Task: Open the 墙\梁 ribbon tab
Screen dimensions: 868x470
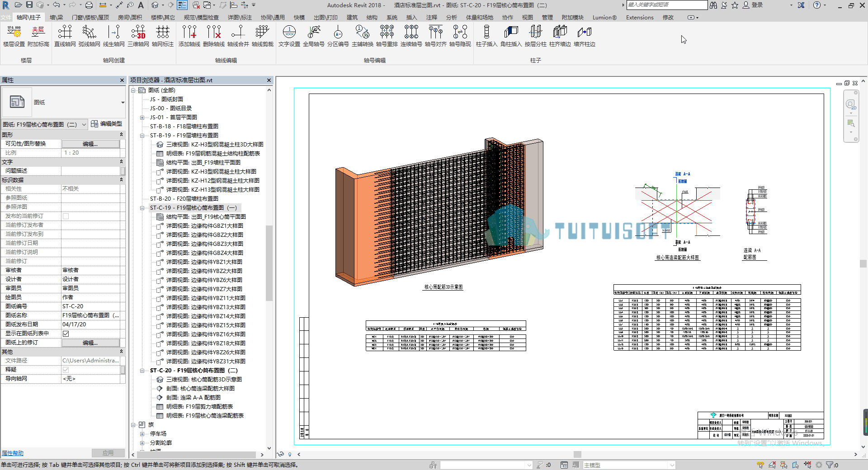Action: [x=57, y=18]
